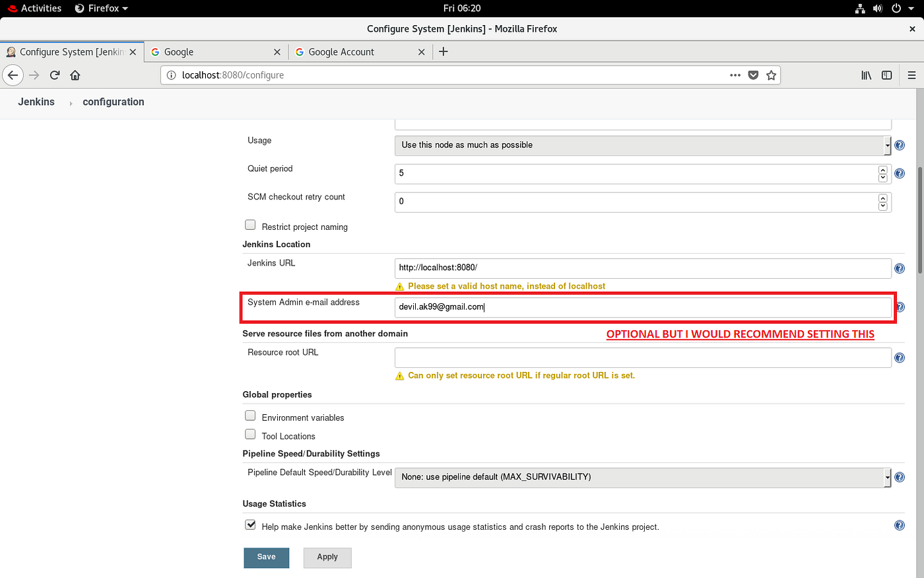Open the volume icon in top bar

(x=878, y=9)
